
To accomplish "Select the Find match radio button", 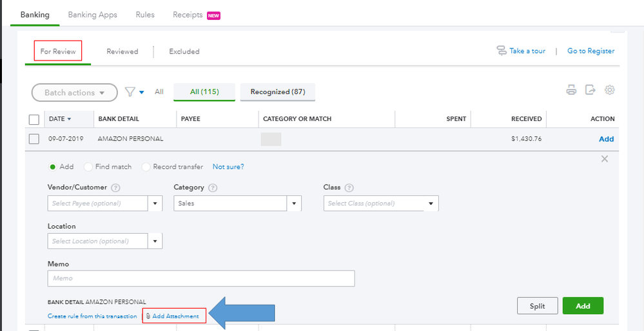I will click(x=88, y=167).
